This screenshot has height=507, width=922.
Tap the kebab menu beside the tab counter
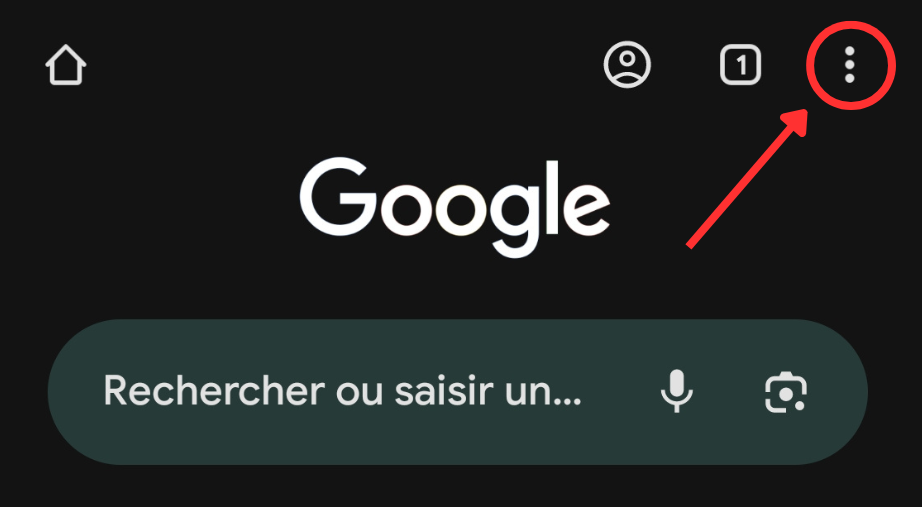(849, 65)
